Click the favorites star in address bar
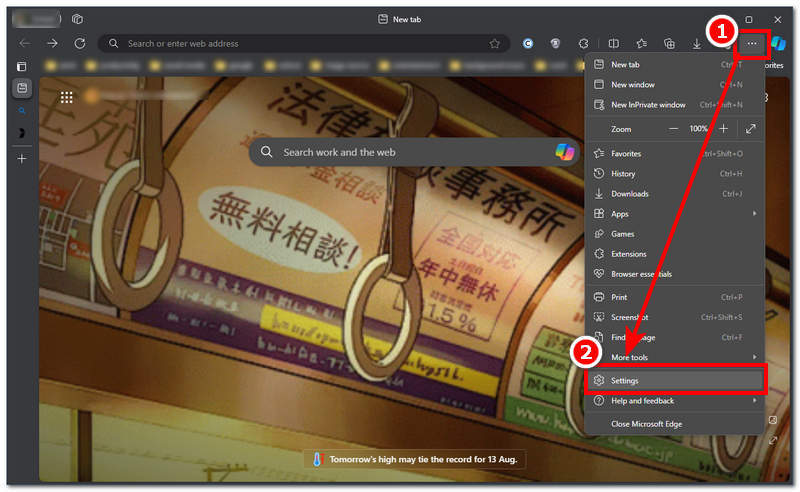 494,43
